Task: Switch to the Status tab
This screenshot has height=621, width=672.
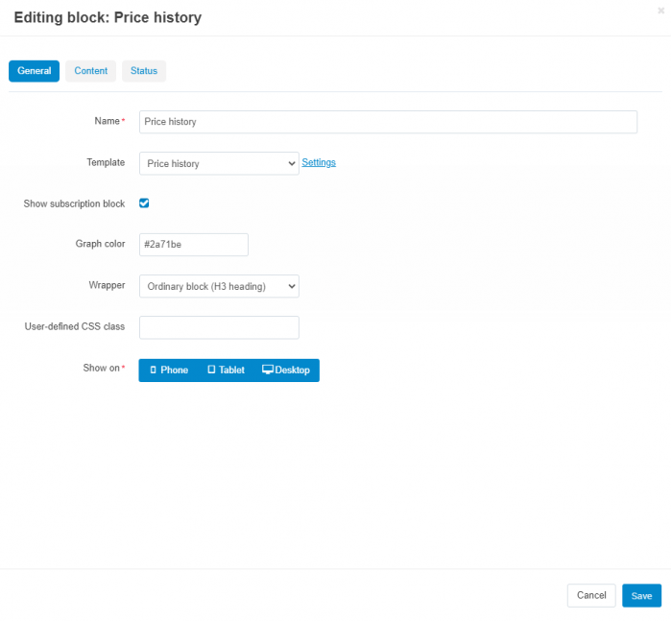Action: pos(144,71)
